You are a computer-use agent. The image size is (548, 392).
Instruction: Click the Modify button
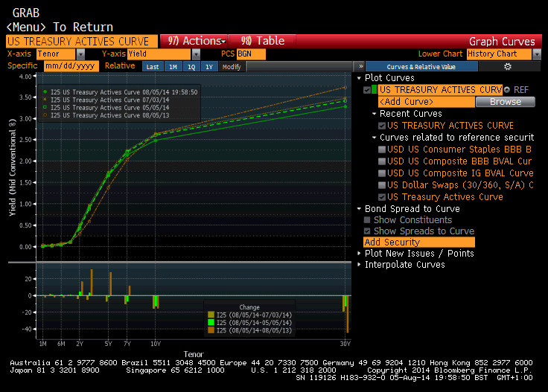pos(232,67)
